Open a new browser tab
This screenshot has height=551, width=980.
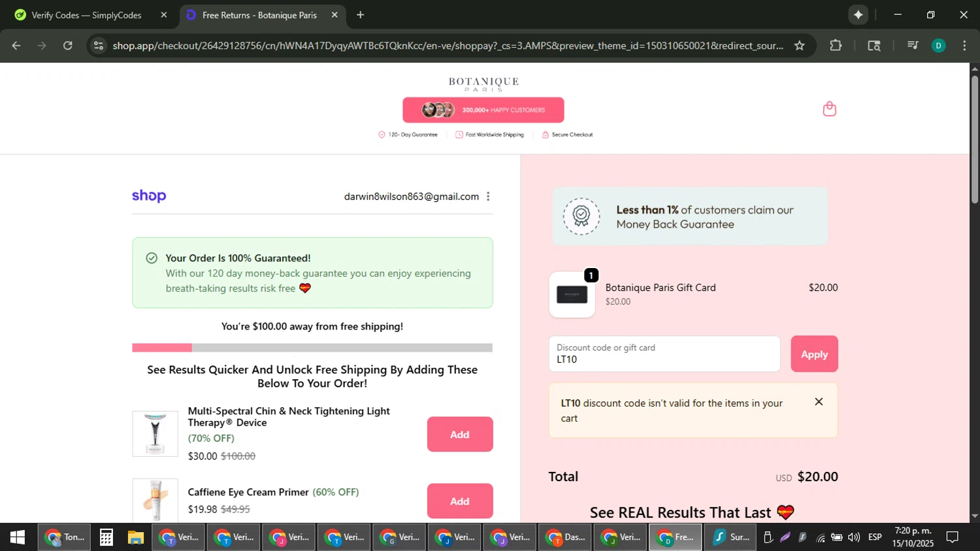360,15
